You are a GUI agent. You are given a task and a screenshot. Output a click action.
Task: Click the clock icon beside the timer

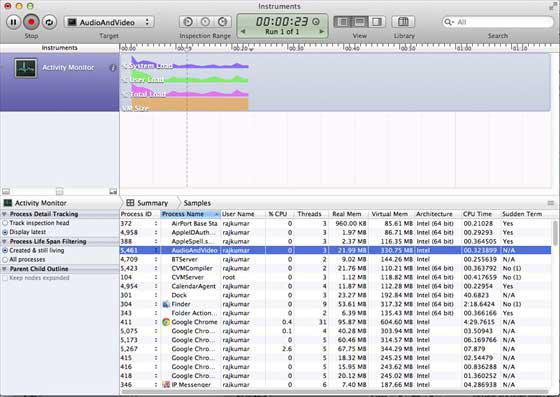tap(316, 21)
